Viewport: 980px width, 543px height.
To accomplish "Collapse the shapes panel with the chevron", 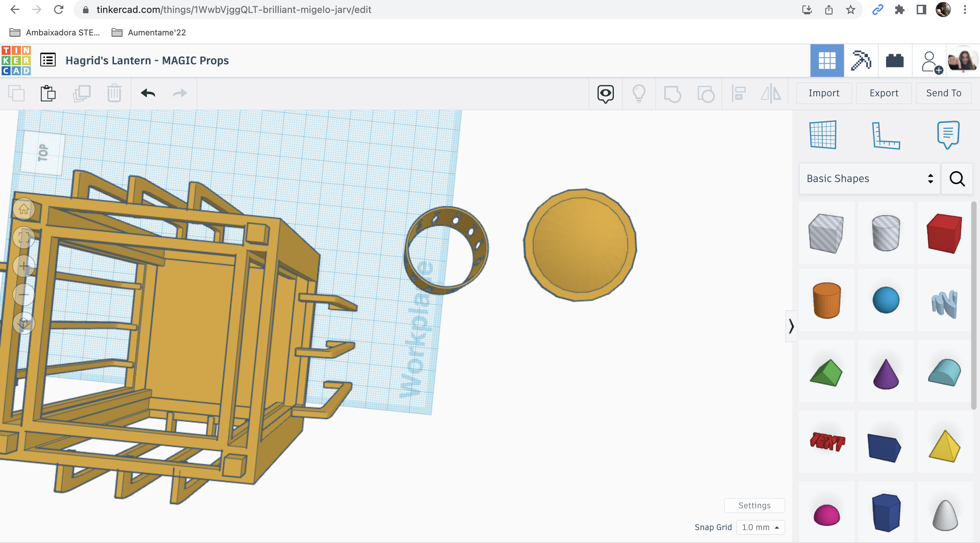I will (791, 326).
